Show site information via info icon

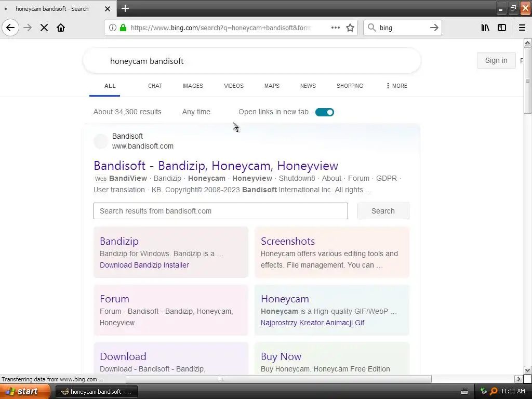[113, 28]
